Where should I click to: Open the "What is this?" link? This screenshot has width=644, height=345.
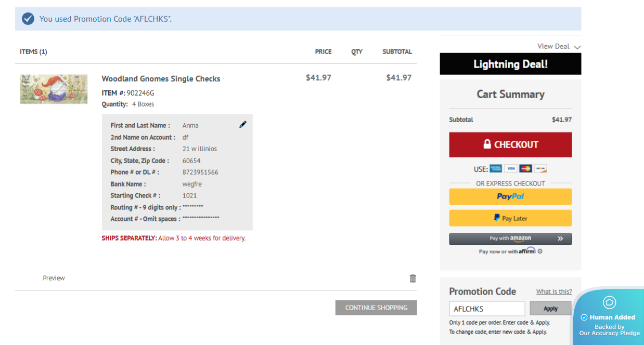pos(554,291)
